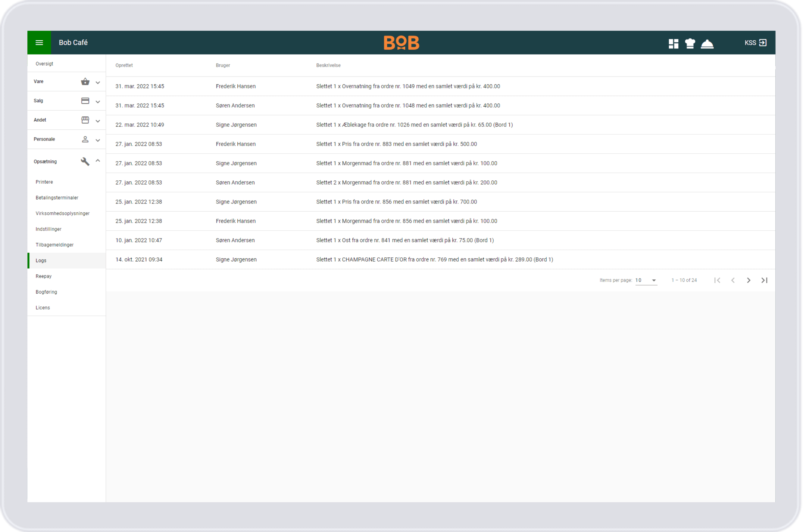Click the date 22. mar. 2022 10:49

[x=140, y=125]
